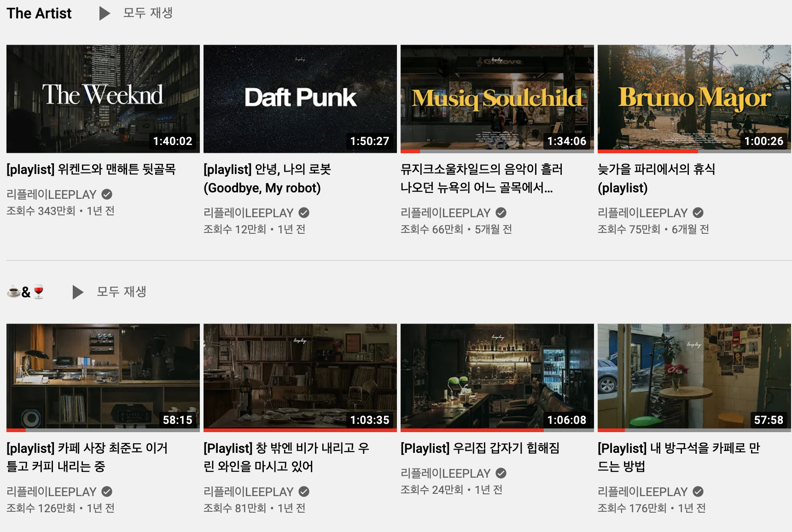Viewport: 792px width, 532px height.
Task: Click the red watch progress bar on Bruno Major thumbnail
Action: click(x=648, y=151)
